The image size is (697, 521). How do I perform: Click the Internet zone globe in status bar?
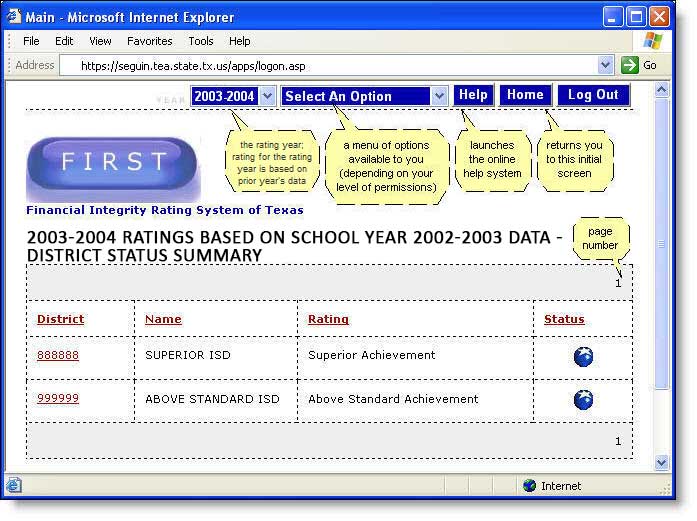(x=529, y=486)
